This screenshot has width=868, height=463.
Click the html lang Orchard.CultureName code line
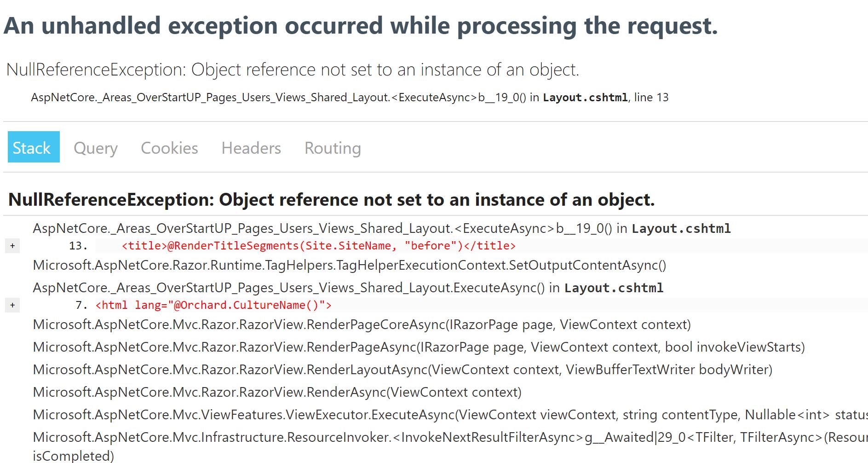[x=214, y=305]
